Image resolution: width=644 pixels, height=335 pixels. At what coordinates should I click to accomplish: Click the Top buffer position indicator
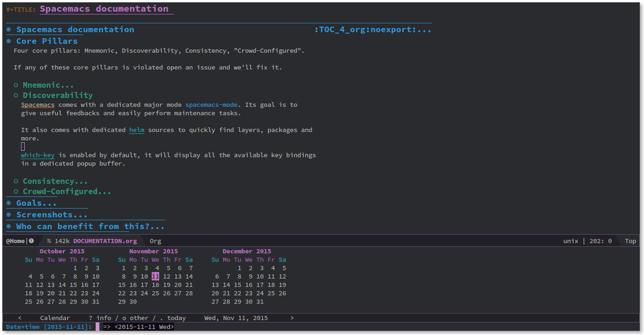(x=630, y=241)
